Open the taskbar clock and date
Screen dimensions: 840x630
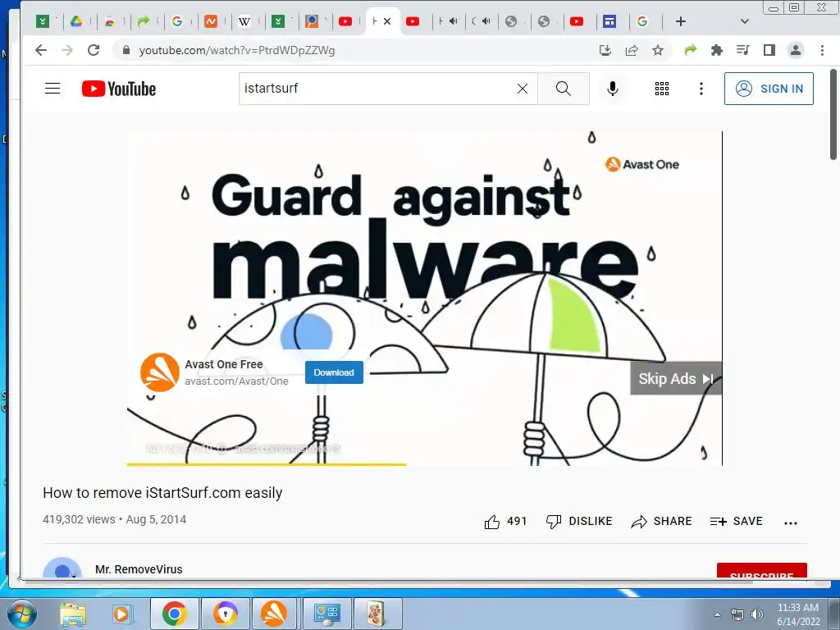(x=798, y=614)
